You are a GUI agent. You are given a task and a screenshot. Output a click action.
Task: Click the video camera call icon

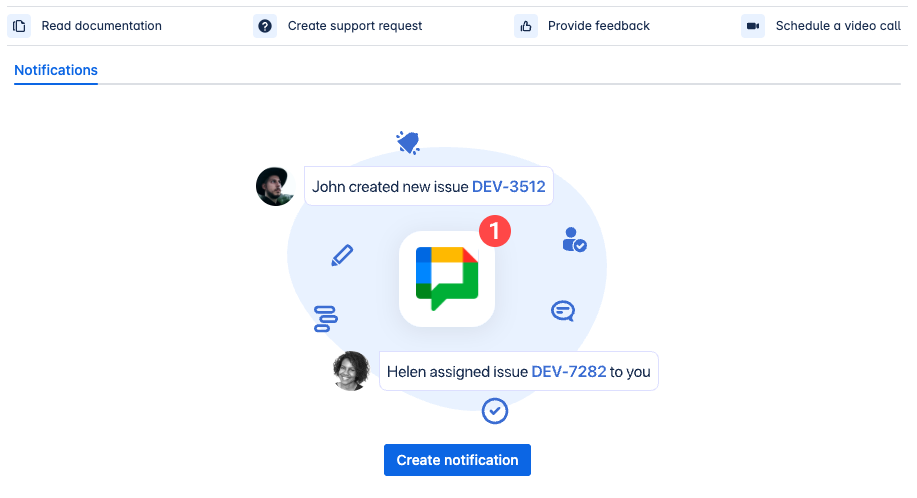(753, 26)
